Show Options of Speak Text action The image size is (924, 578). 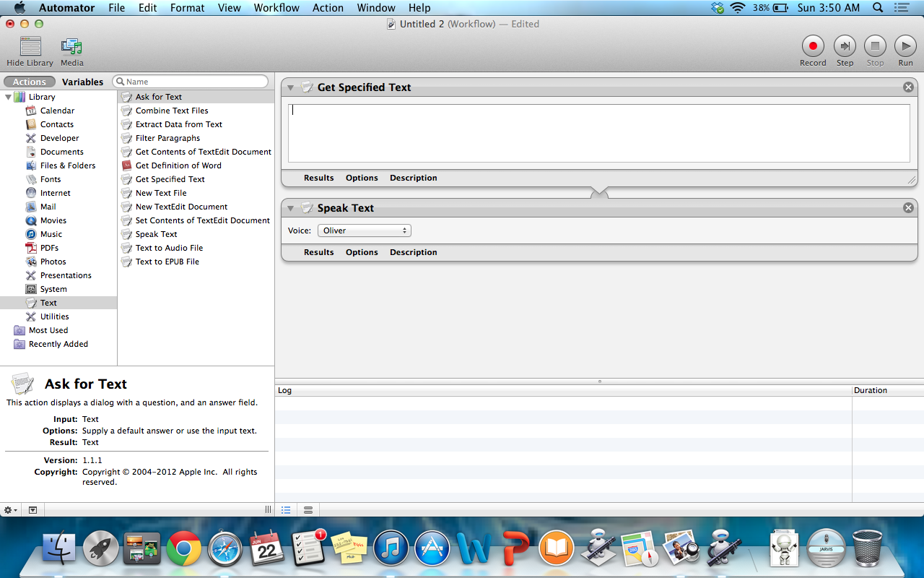coord(362,252)
